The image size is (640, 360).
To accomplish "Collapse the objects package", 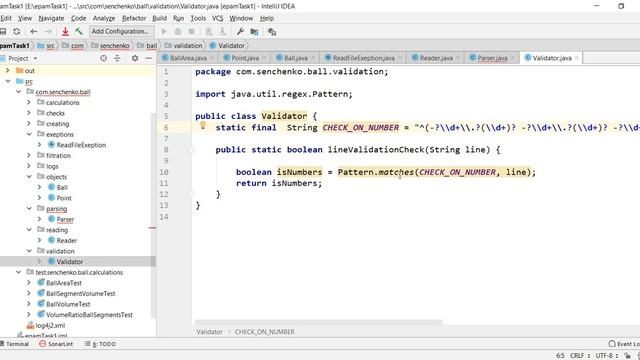I will (29, 176).
